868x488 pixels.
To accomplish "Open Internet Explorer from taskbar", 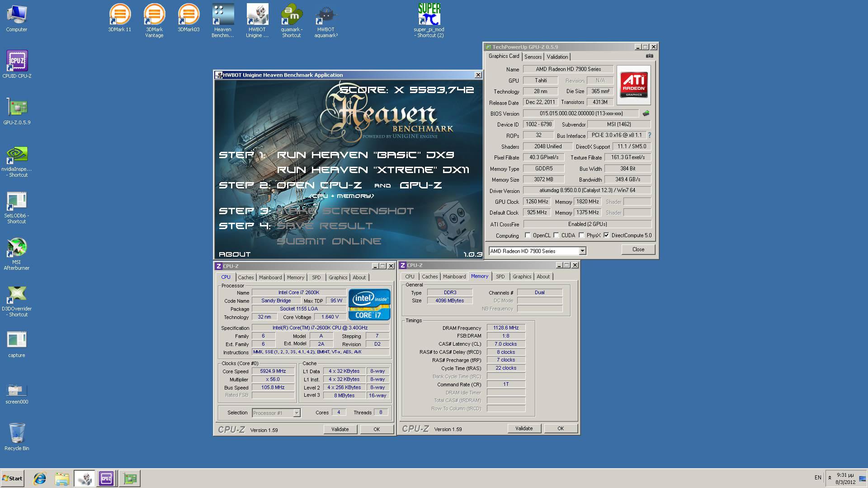I will click(x=40, y=478).
